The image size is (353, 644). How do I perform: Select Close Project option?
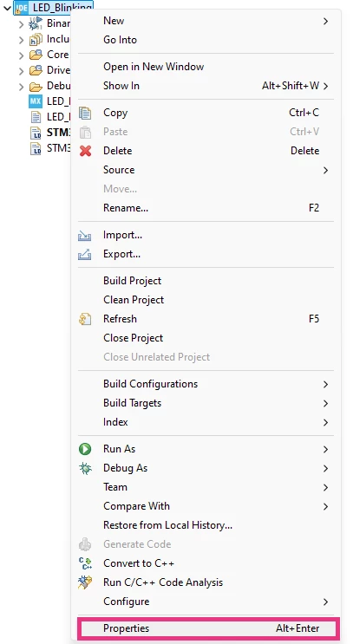(x=134, y=338)
